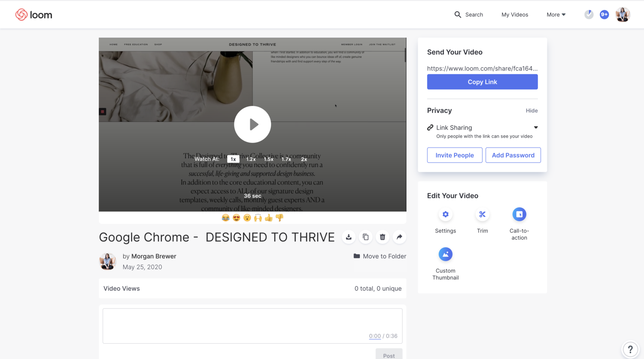Open the 9+ notifications badge
Screen dimensions: 644x359
[x=604, y=15]
